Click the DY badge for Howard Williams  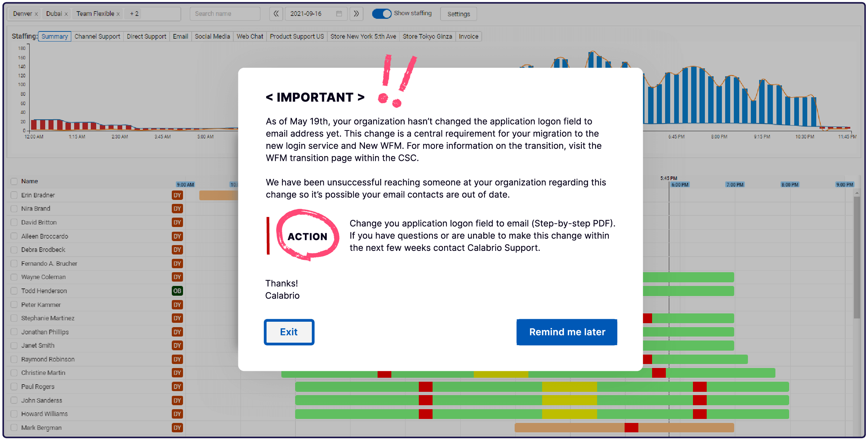pyautogui.click(x=177, y=414)
